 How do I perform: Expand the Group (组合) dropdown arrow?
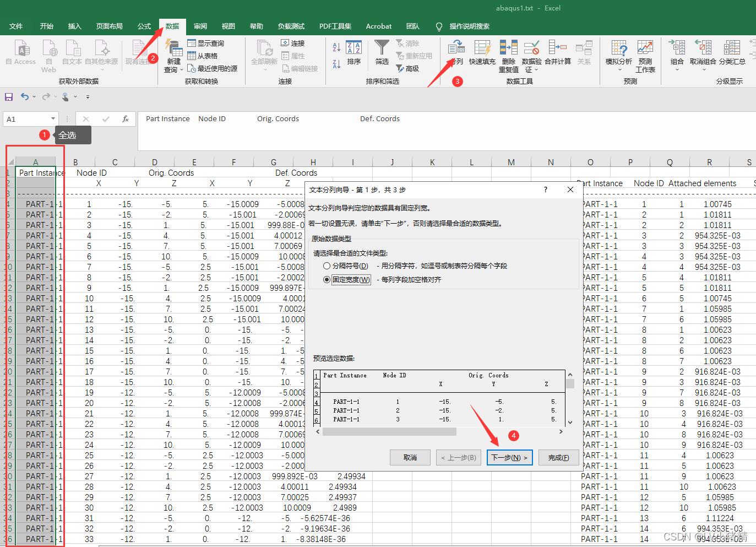tap(677, 70)
